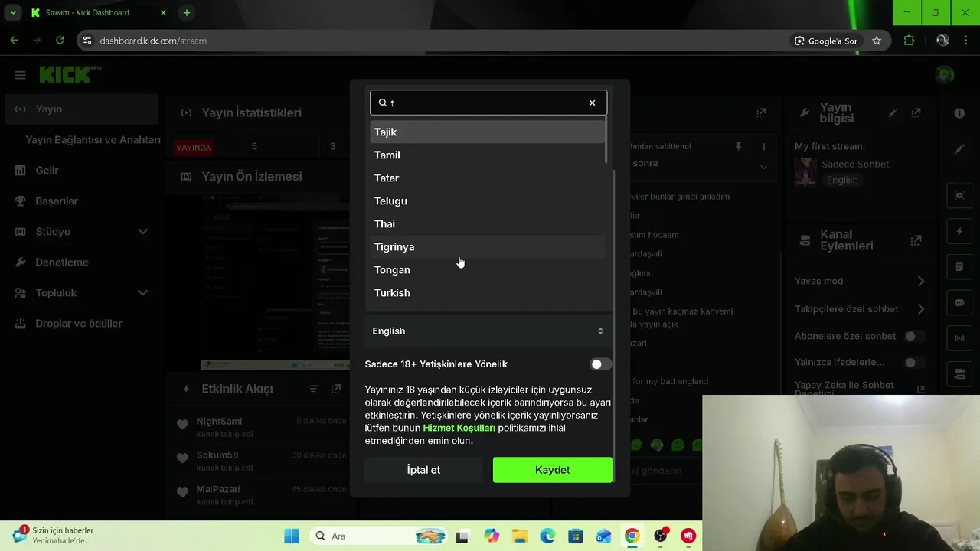Save changes with Kaydet button
The height and width of the screenshot is (551, 980).
(x=552, y=470)
